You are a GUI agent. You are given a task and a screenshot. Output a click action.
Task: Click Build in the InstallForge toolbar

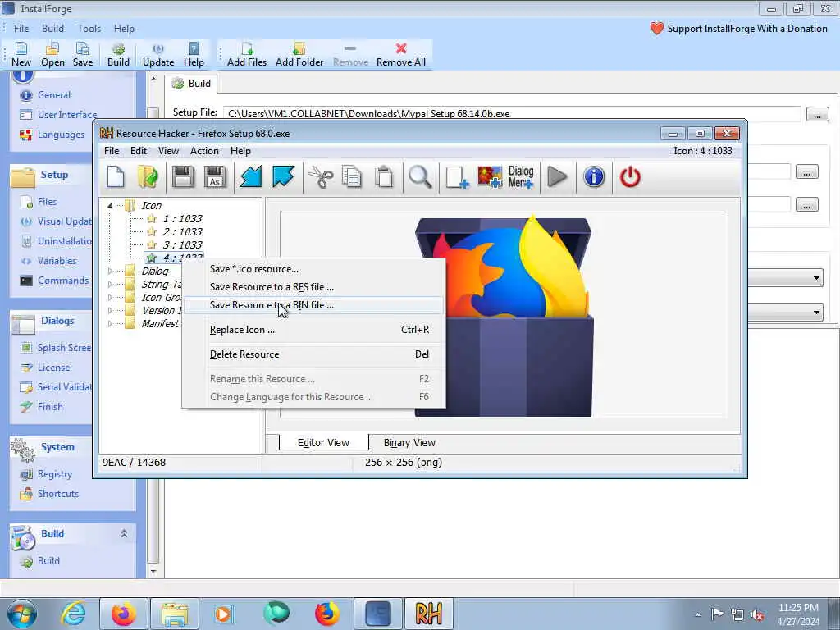pos(118,55)
